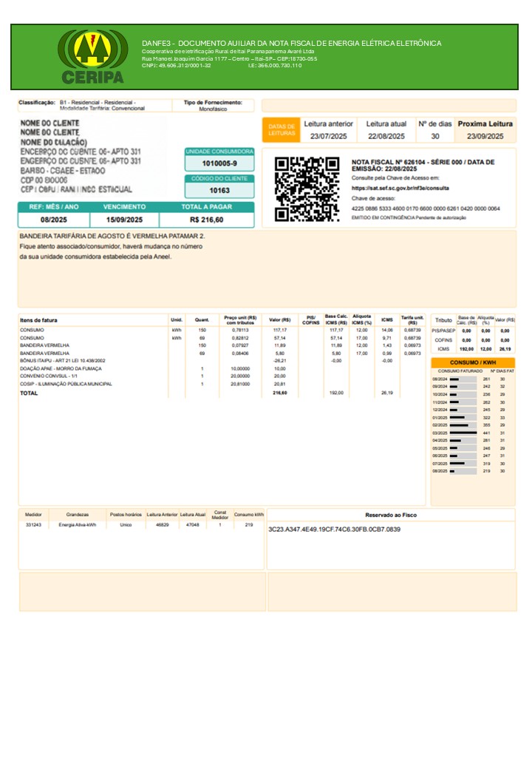Click the 03/2025 consumption bar in chart

point(463,433)
